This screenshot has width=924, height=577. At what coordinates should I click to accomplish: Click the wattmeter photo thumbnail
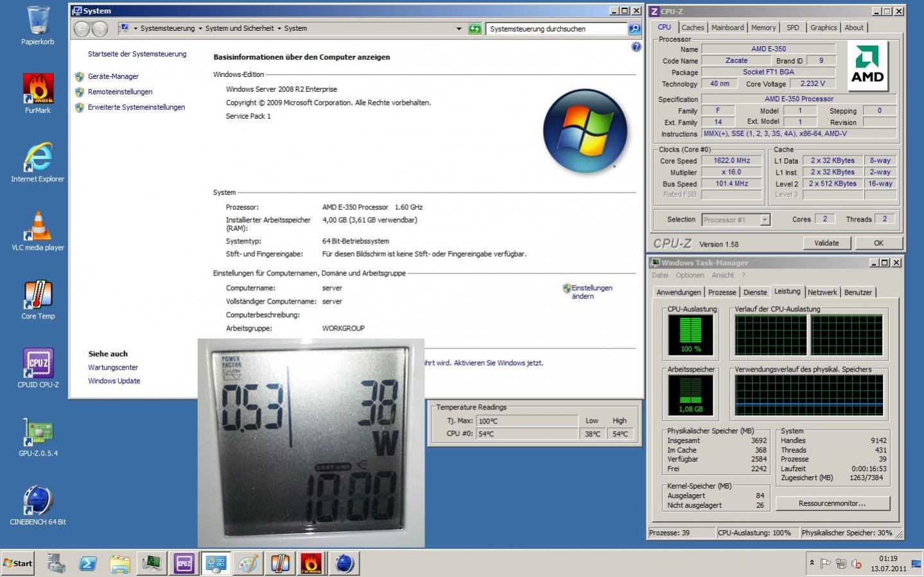pos(311,443)
